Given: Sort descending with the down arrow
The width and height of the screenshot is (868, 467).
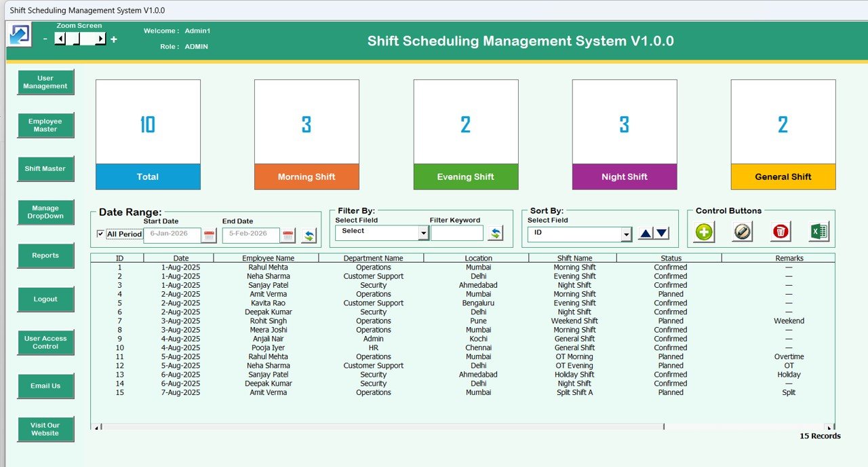Looking at the screenshot, I should coord(662,233).
